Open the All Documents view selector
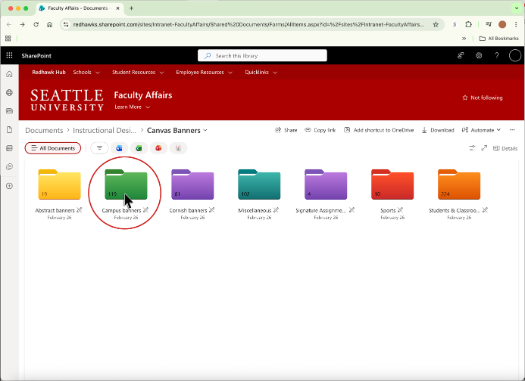The width and height of the screenshot is (525, 381). click(53, 148)
